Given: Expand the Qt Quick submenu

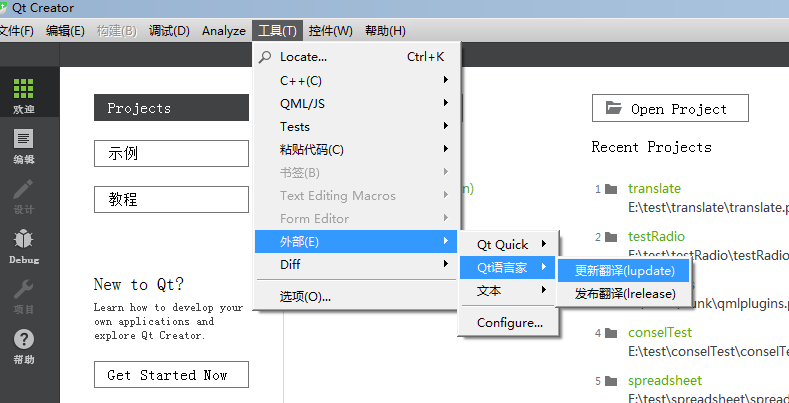Looking at the screenshot, I should tap(508, 245).
